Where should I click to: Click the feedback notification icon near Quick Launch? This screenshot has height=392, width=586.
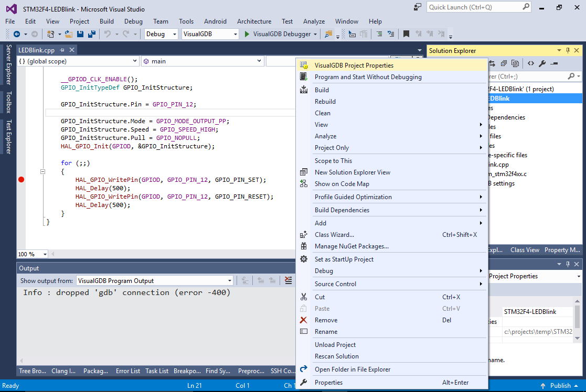coord(418,7)
